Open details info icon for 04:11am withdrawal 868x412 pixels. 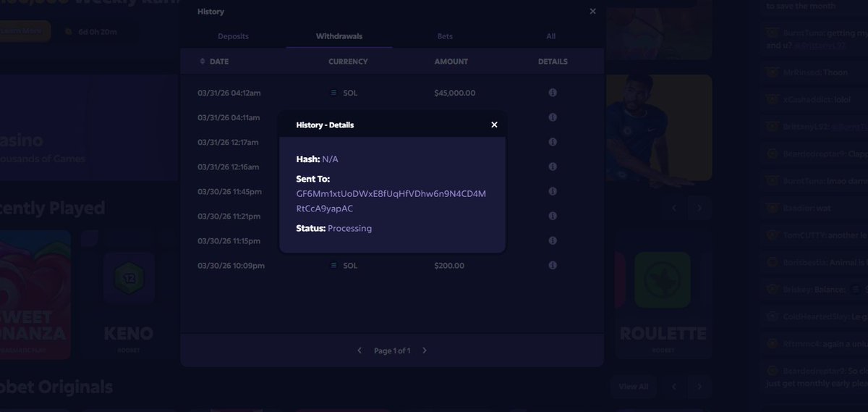[x=553, y=117]
